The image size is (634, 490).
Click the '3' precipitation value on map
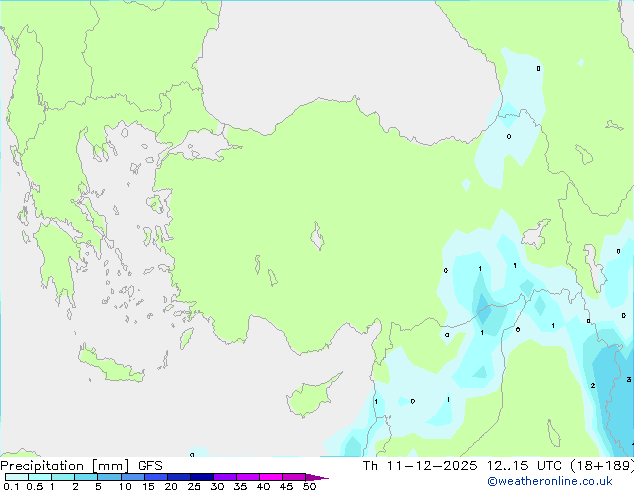tap(629, 380)
